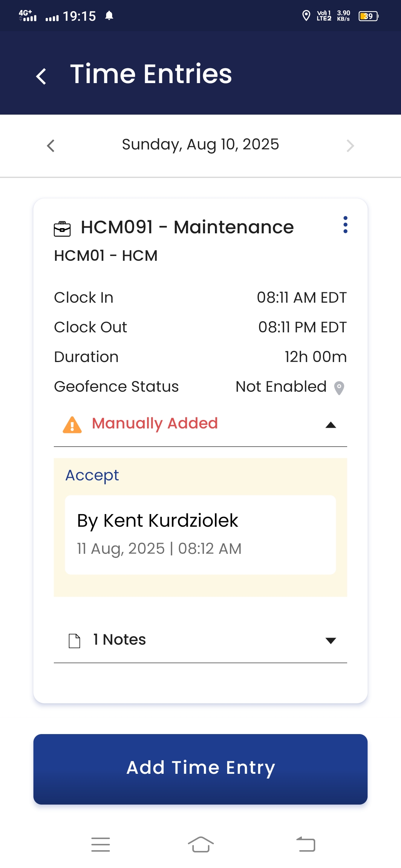Expand the 1 Notes dropdown arrow
This screenshot has height=868, width=401.
pos(330,641)
